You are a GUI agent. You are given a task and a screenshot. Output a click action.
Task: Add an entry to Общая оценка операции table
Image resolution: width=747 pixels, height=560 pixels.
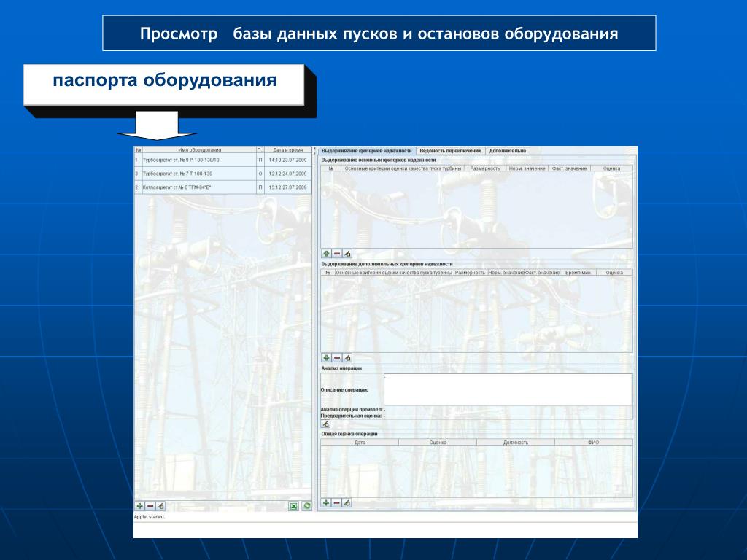[326, 503]
